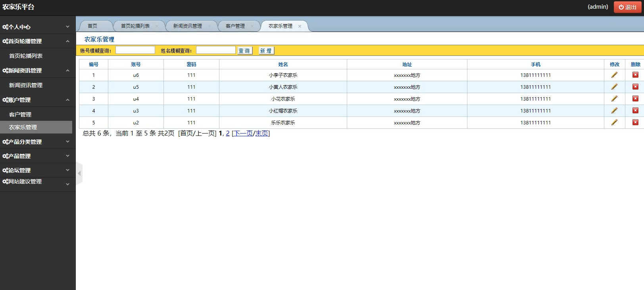Expand the 论坛管理 section
The width and height of the screenshot is (644, 290).
coord(38,170)
